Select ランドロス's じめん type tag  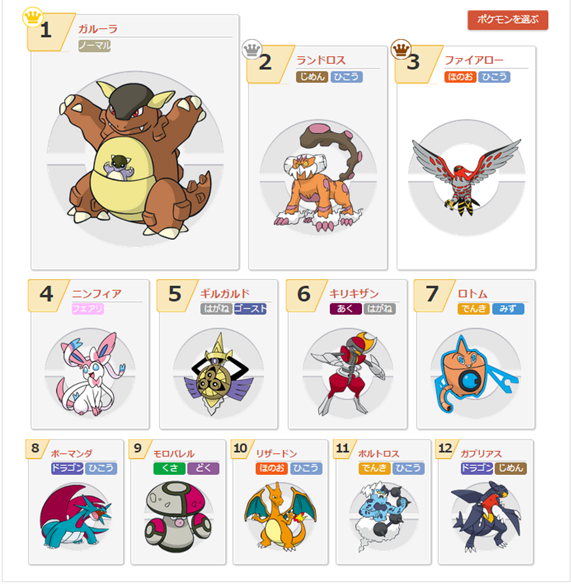click(x=312, y=77)
